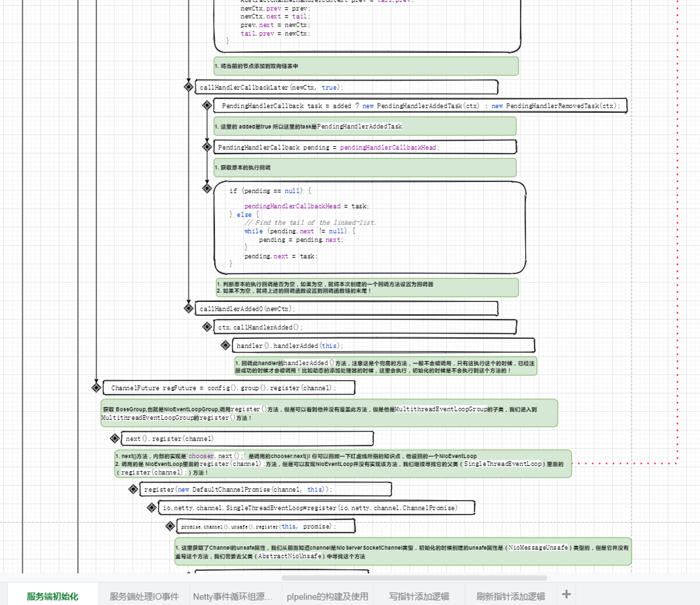This screenshot has height=605, width=700.
Task: Click the diamond marker beside PendingHandlerCallback pending
Action: click(x=207, y=147)
